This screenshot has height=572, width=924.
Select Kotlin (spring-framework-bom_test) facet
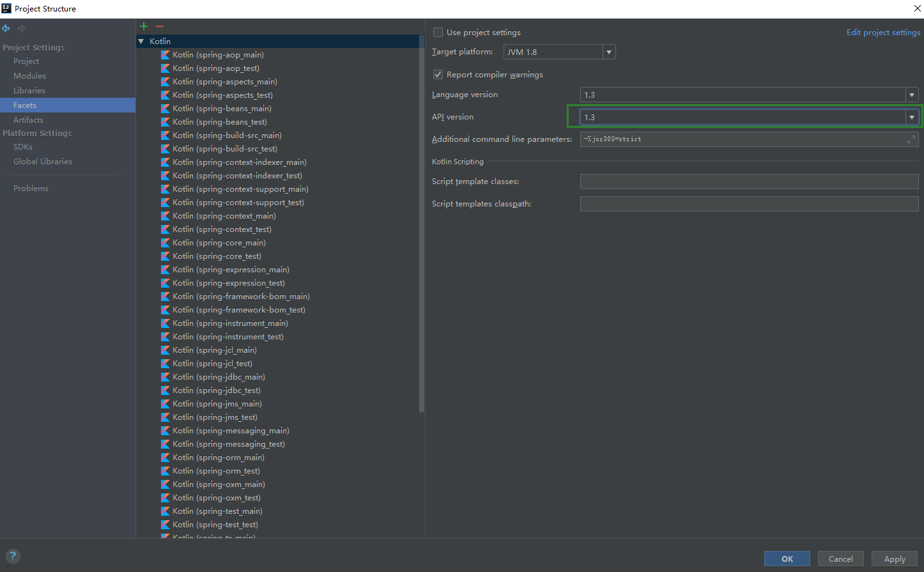(239, 310)
